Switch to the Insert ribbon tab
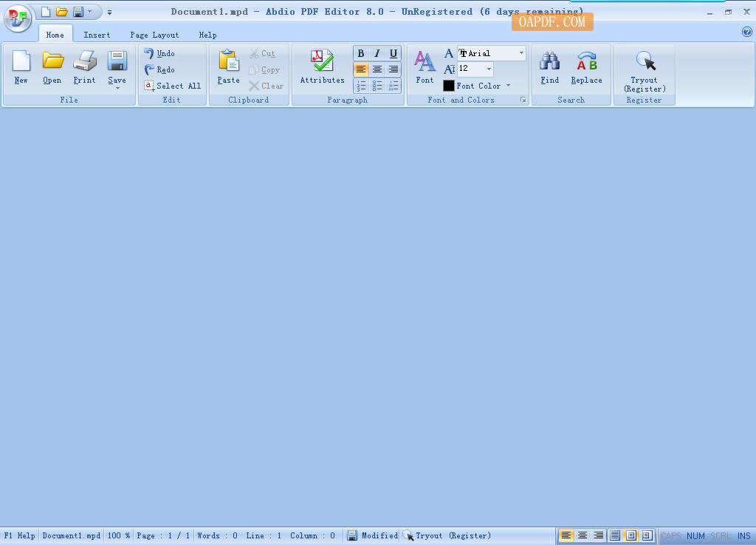756x545 pixels. point(97,35)
